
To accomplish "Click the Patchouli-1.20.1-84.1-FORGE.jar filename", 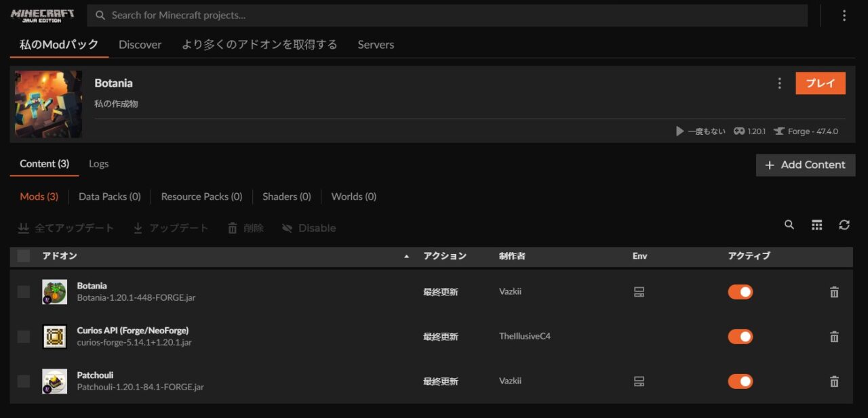I will click(x=140, y=388).
